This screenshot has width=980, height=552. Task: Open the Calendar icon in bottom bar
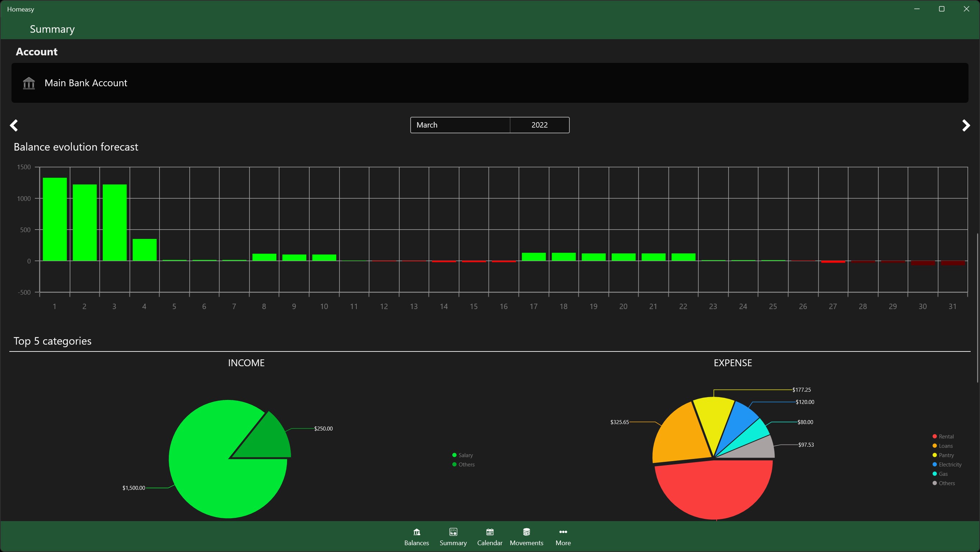click(x=490, y=532)
